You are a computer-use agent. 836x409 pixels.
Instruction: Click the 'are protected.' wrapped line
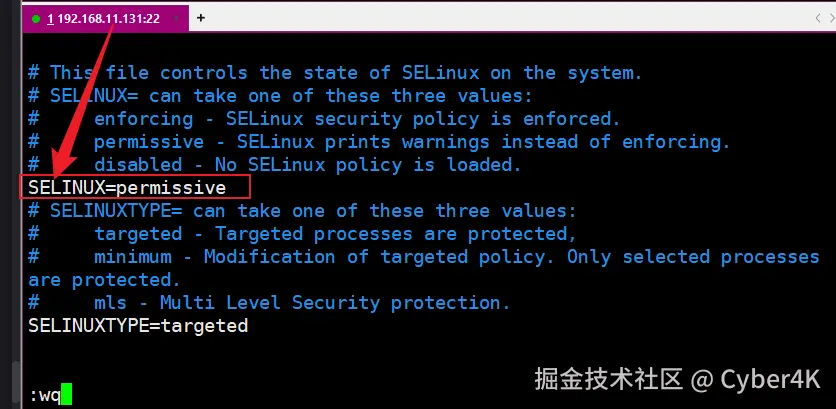tap(105, 280)
